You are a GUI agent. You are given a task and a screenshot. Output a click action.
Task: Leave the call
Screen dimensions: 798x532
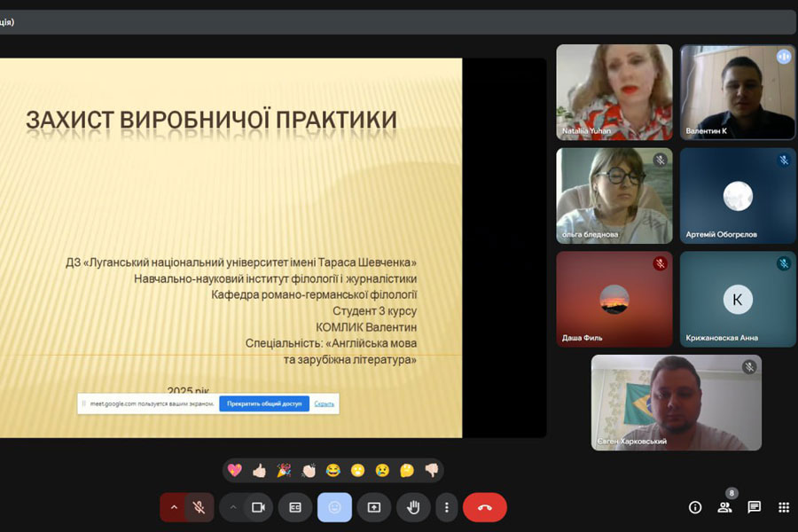pyautogui.click(x=485, y=507)
